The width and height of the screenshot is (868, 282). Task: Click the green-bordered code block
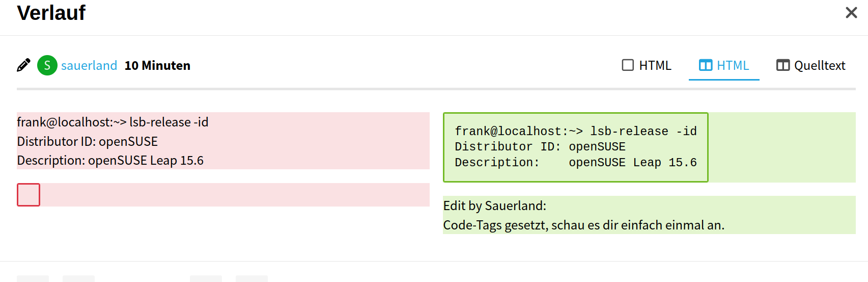coord(576,147)
